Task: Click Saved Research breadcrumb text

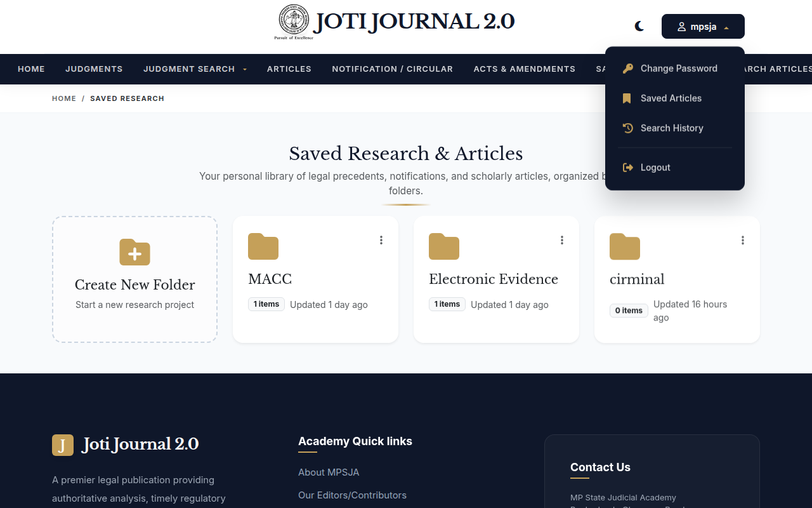Action: 127,98
